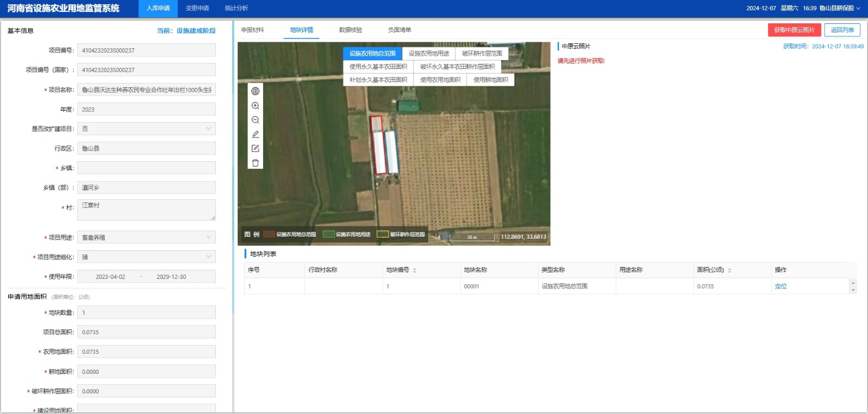Screen dimensions: 868x414
Task: Click 获取中原云照片 button
Action: click(794, 30)
